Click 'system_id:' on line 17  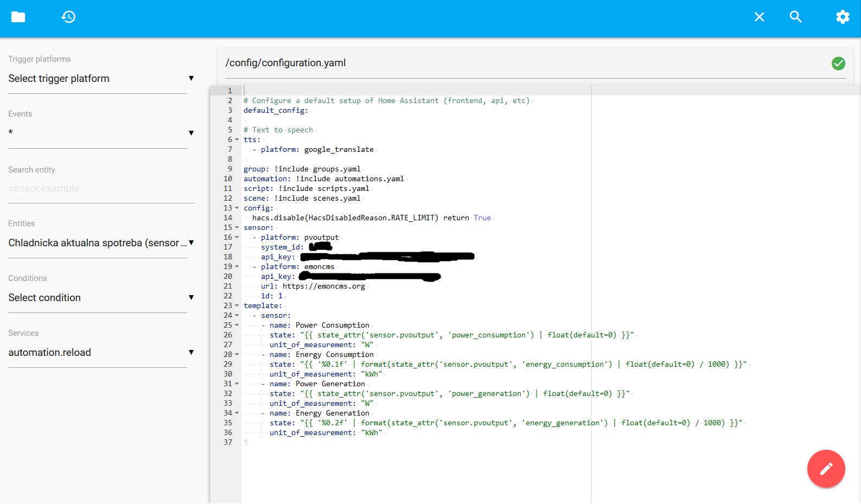tap(283, 247)
